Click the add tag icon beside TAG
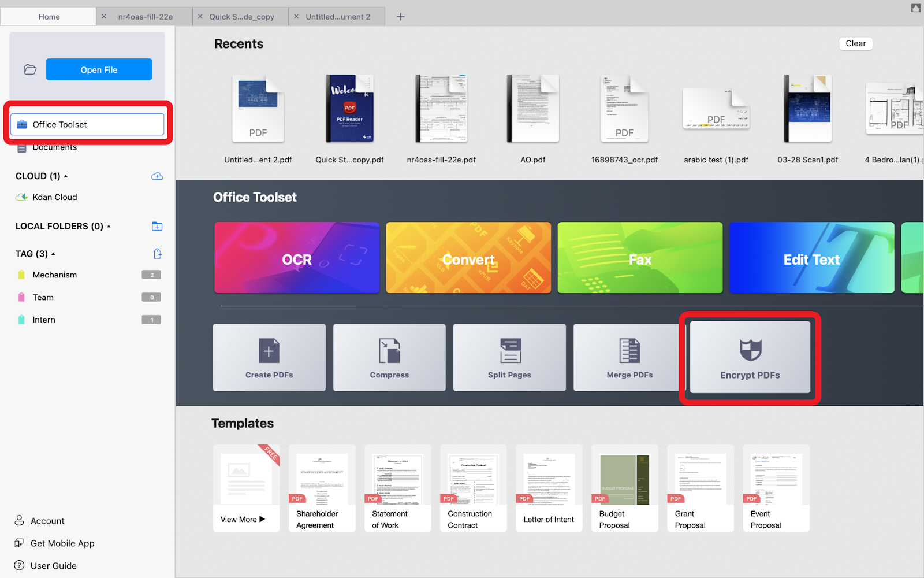 [157, 254]
